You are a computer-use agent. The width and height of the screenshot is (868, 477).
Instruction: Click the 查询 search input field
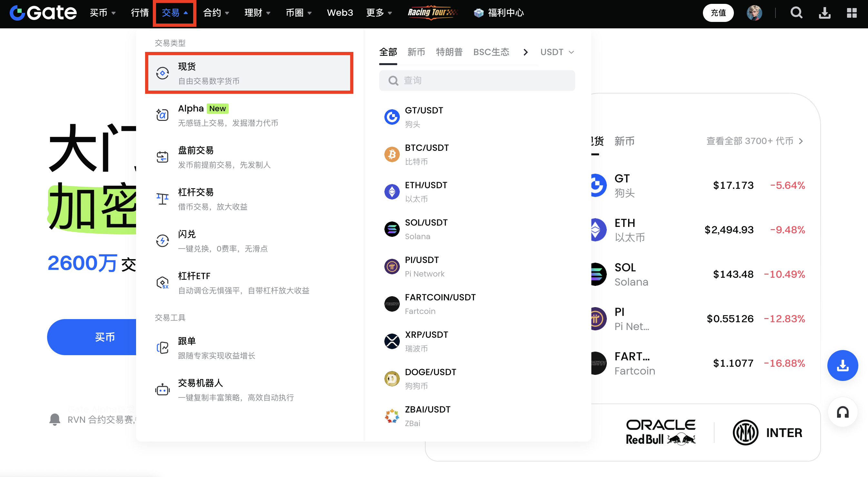pos(477,80)
